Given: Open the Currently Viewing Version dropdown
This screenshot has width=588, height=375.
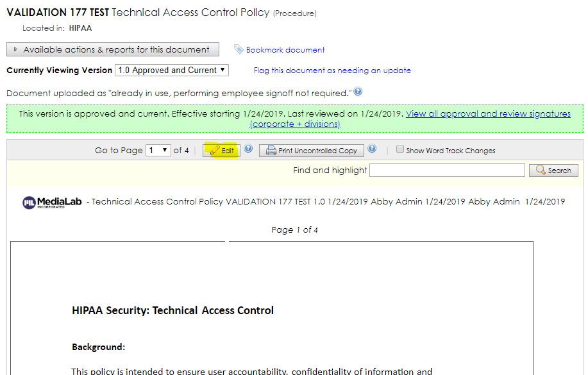Looking at the screenshot, I should (x=172, y=70).
